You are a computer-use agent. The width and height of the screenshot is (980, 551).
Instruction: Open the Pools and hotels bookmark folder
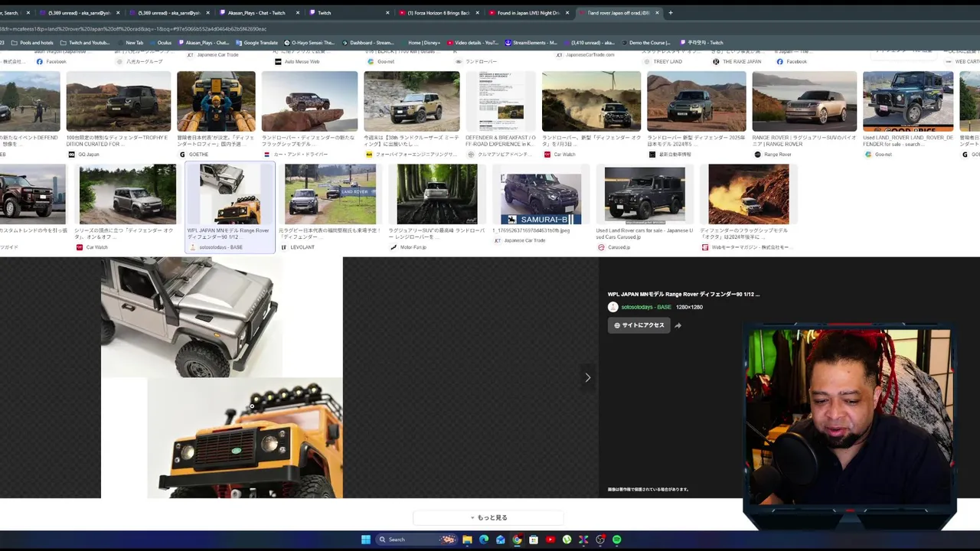coord(32,43)
